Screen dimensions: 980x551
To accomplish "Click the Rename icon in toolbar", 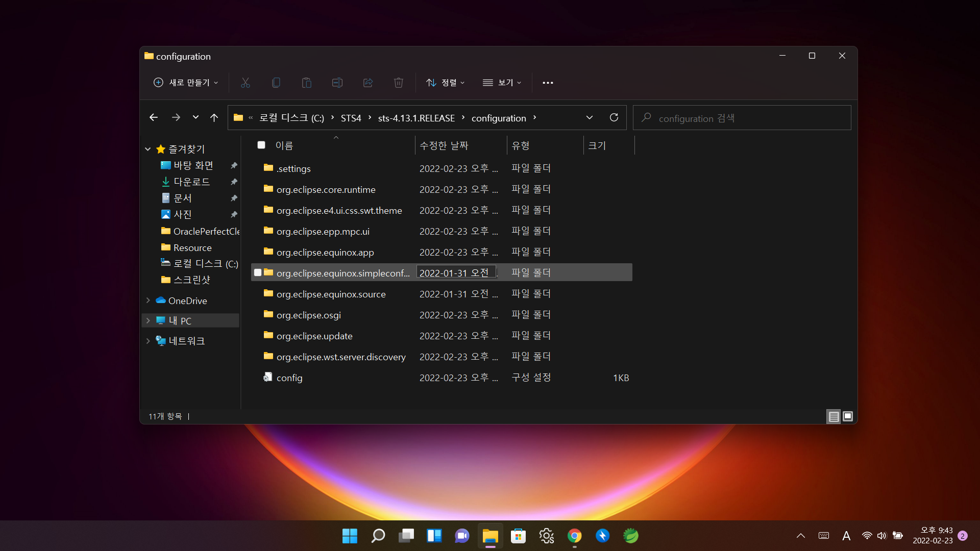I will pos(337,83).
